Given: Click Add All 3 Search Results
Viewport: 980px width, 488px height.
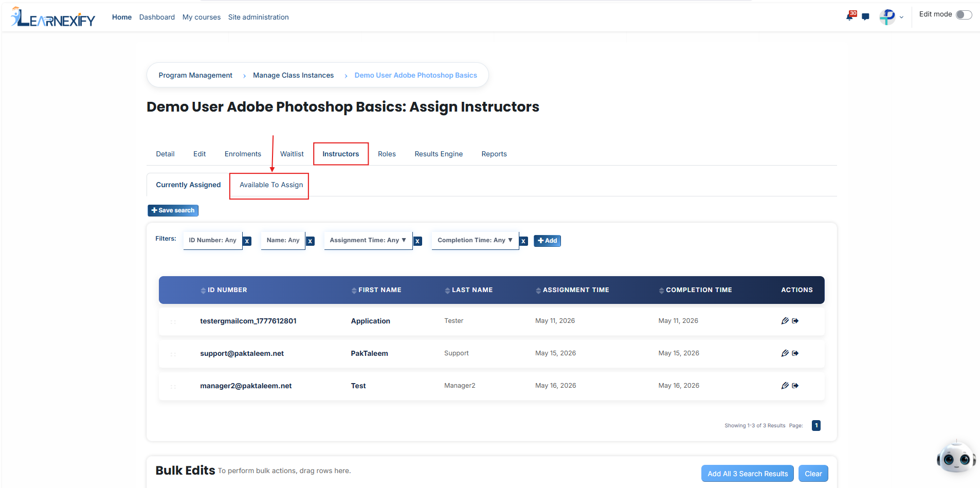Looking at the screenshot, I should pos(748,474).
